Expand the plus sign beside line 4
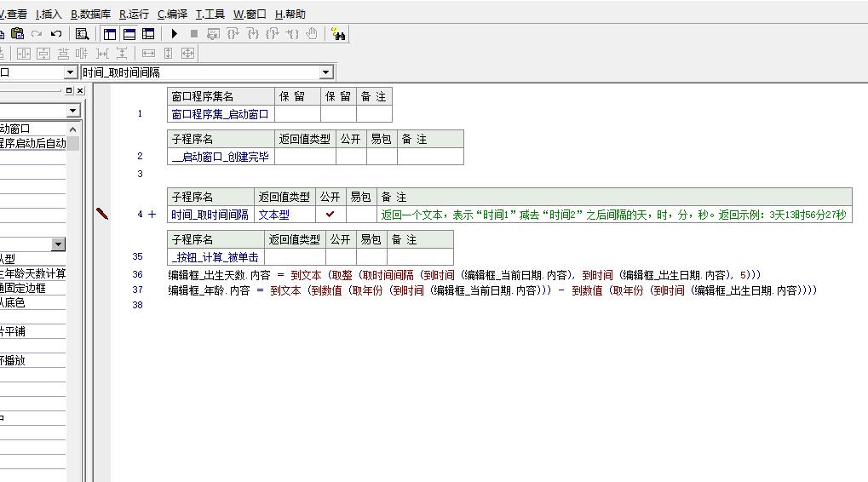The height and width of the screenshot is (482, 868). tap(152, 214)
